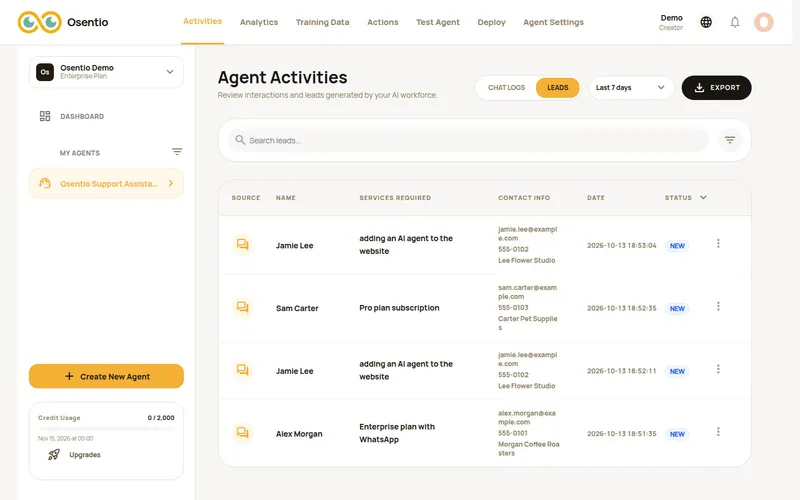Go to Training Data tab
Image resolution: width=800 pixels, height=500 pixels.
(x=322, y=22)
